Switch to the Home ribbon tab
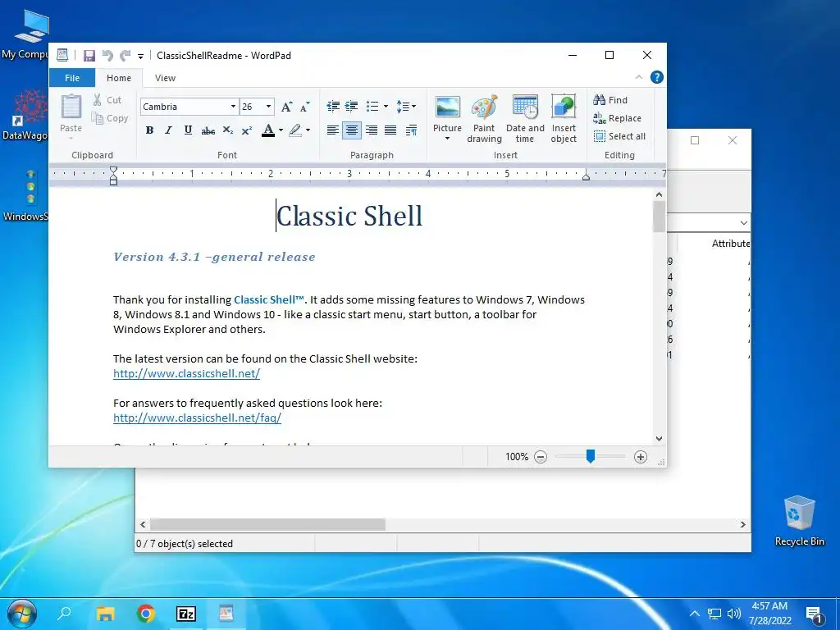 click(x=119, y=78)
